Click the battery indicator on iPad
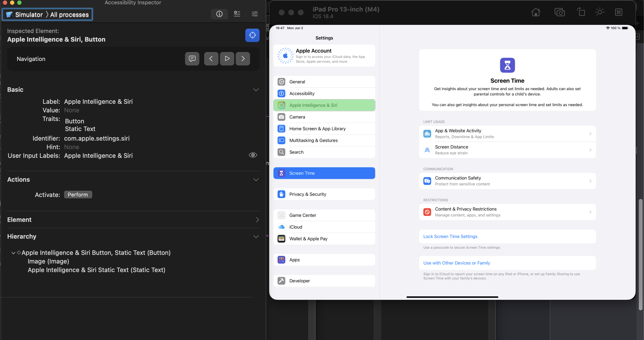This screenshot has height=340, width=644. pos(625,28)
